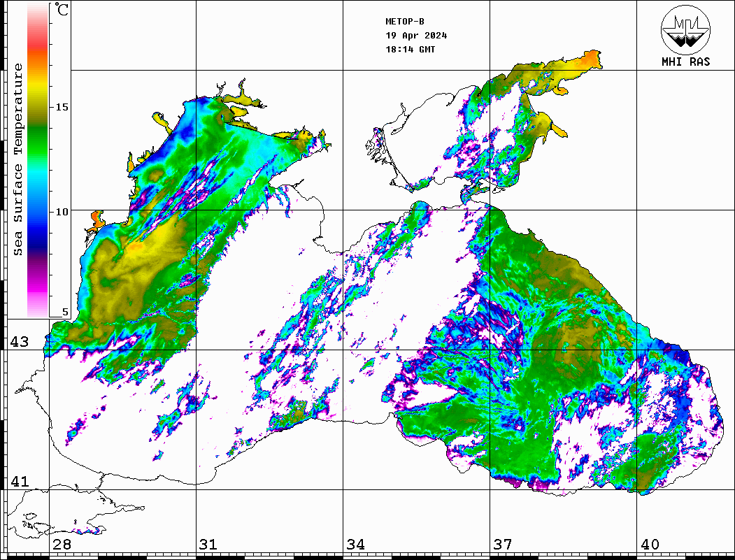The height and width of the screenshot is (560, 735).
Task: Click the Sea Surface Temperature legend title
Action: [x=17, y=159]
